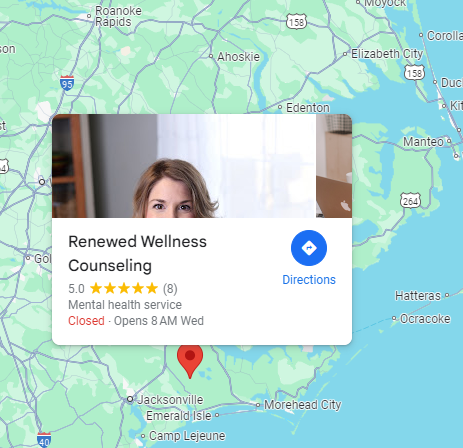Click the Ocracoke map label
Screen dimensions: 463x448
pyautogui.click(x=425, y=319)
